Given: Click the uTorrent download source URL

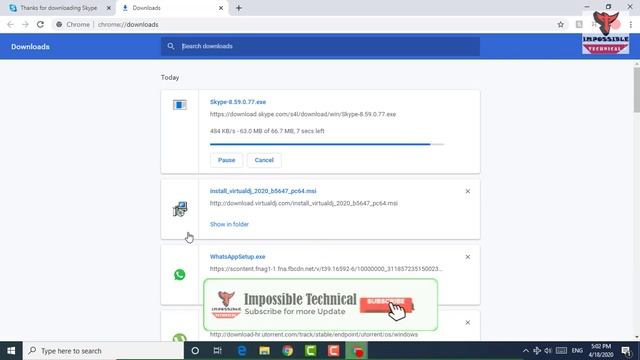Looking at the screenshot, I should pyautogui.click(x=314, y=335).
